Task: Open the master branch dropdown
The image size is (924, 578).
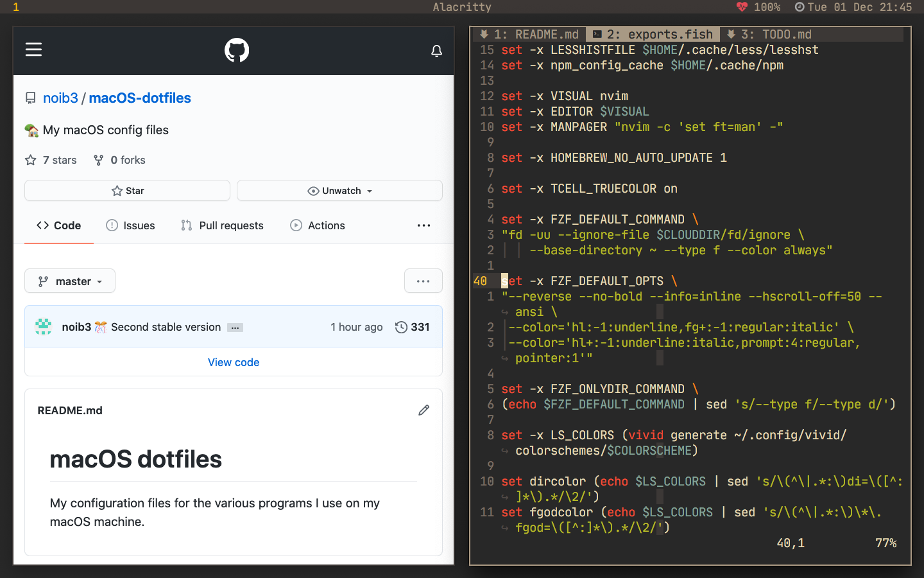Action: 70,281
